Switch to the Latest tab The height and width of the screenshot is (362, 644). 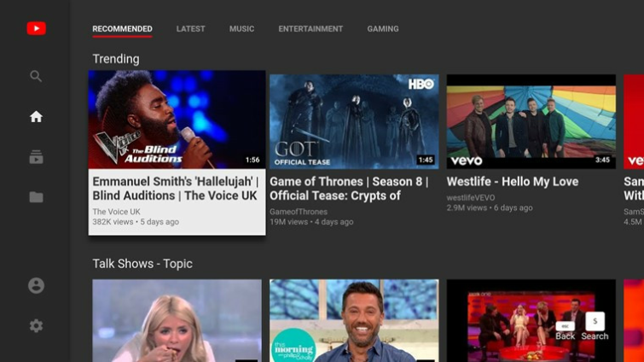point(190,29)
